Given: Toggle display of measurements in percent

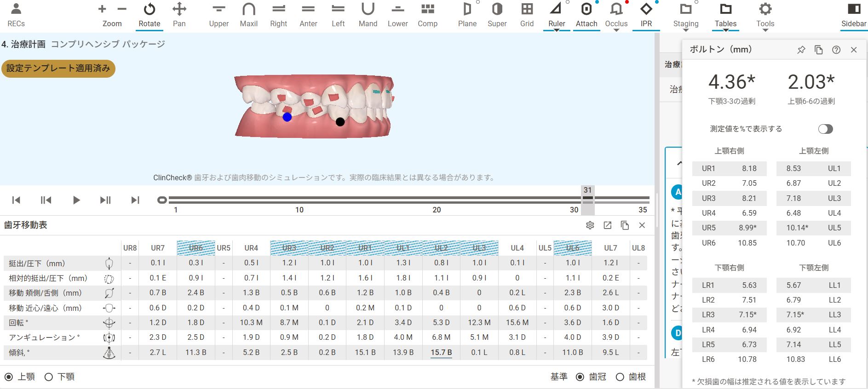Looking at the screenshot, I should click(825, 129).
